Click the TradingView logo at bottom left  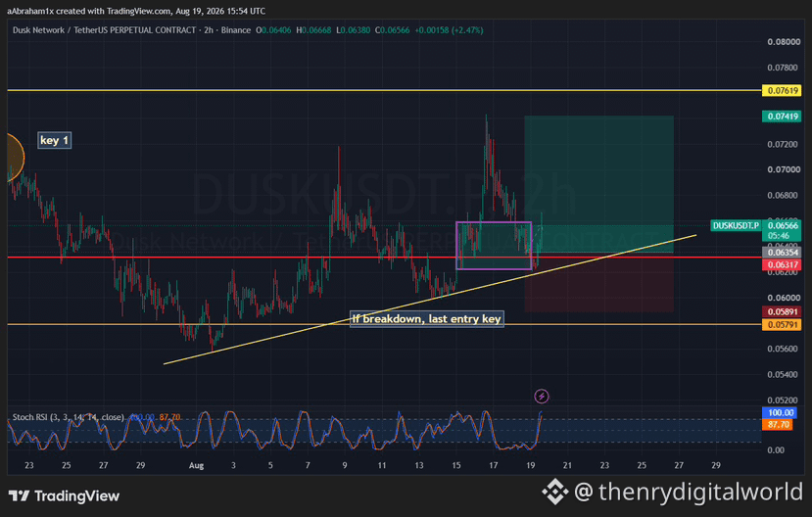[65, 496]
